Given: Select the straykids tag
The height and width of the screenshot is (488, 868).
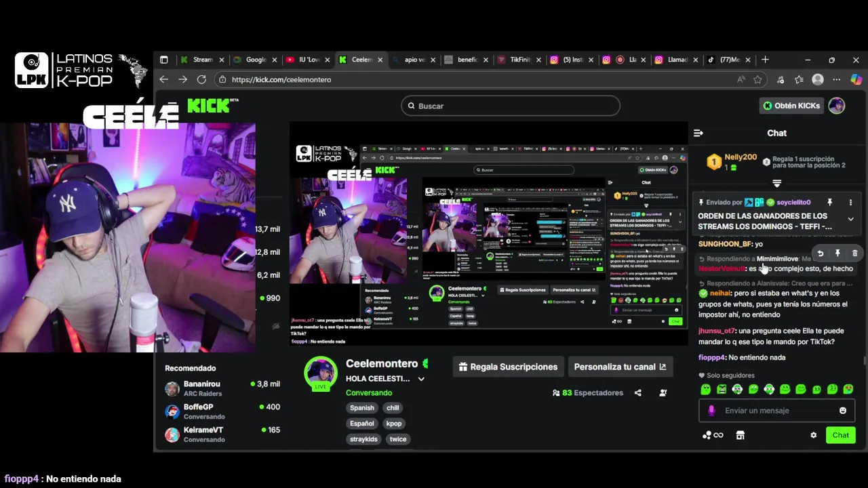Looking at the screenshot, I should pos(364,439).
